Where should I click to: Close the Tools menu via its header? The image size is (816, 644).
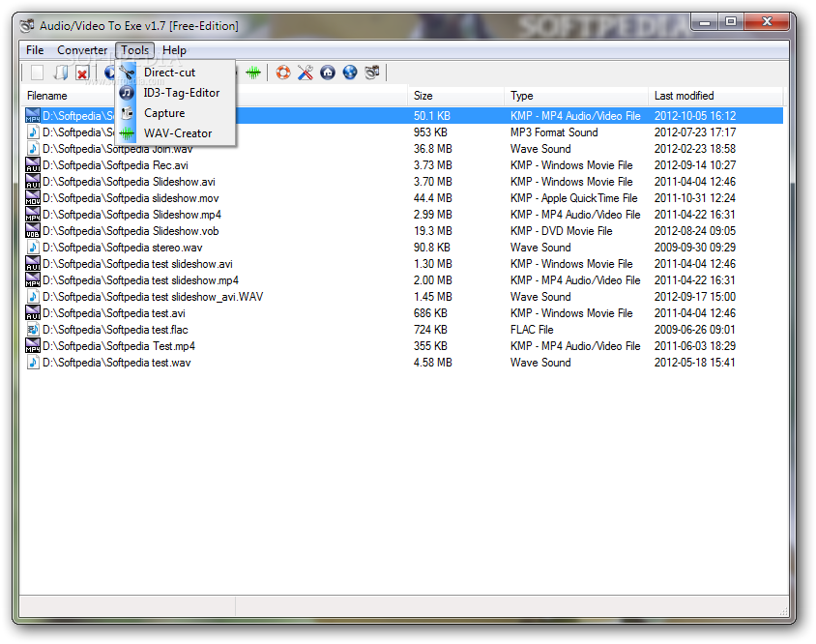click(x=134, y=50)
